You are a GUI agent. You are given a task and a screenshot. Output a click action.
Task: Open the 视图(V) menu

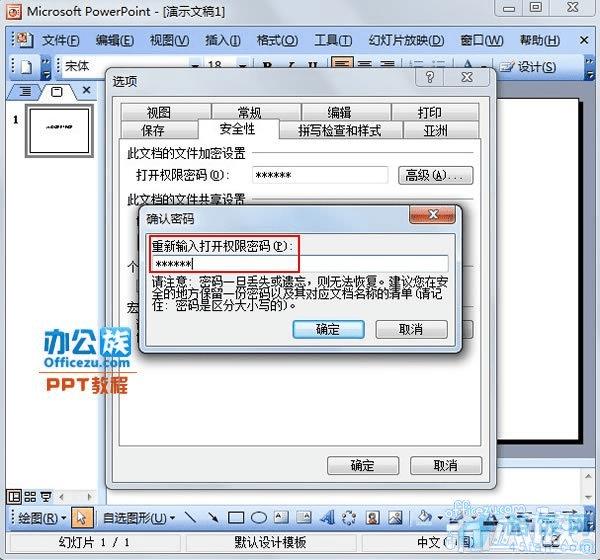pyautogui.click(x=169, y=40)
